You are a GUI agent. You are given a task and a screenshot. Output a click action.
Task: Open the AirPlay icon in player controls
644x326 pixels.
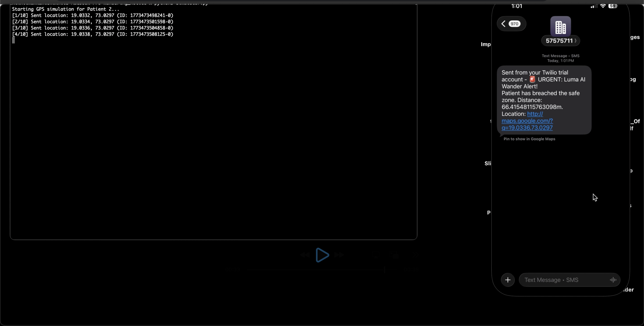376,255
